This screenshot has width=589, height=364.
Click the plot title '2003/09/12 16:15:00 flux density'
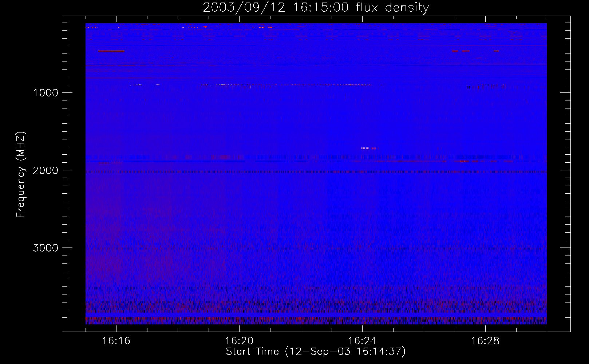[316, 8]
